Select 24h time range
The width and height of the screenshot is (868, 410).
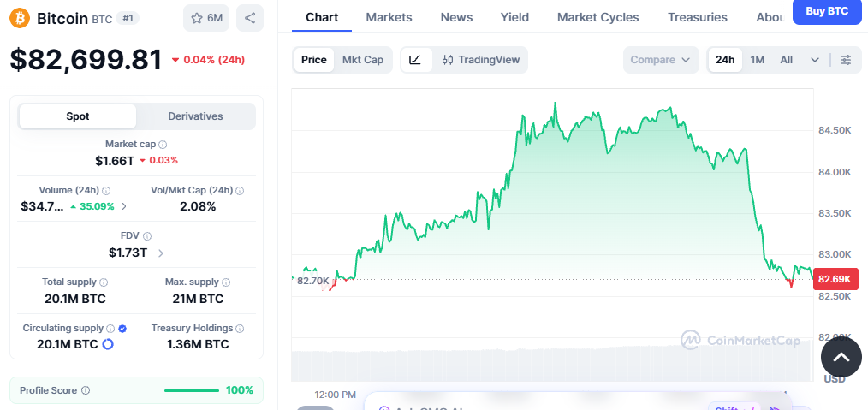click(725, 60)
